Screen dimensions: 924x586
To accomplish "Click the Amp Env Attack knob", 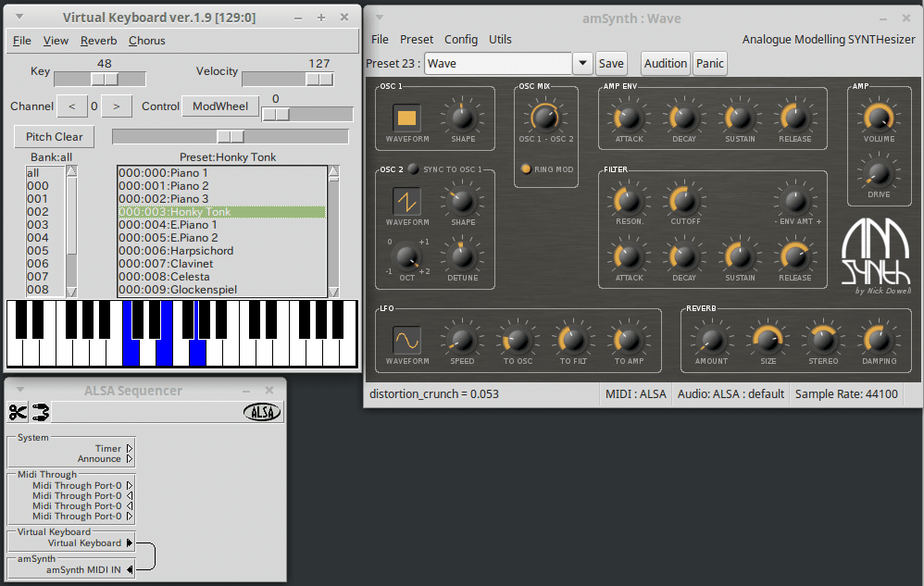I will [x=629, y=118].
